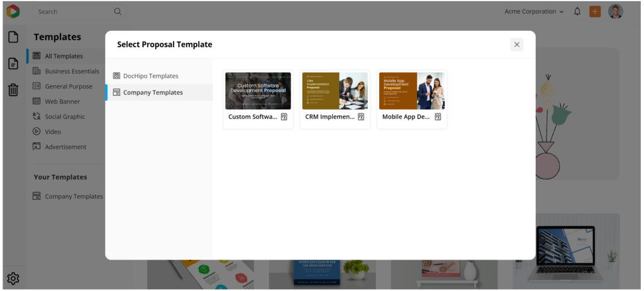The width and height of the screenshot is (644, 291).
Task: Click the template icon beside Mobile App Development
Action: pyautogui.click(x=438, y=117)
